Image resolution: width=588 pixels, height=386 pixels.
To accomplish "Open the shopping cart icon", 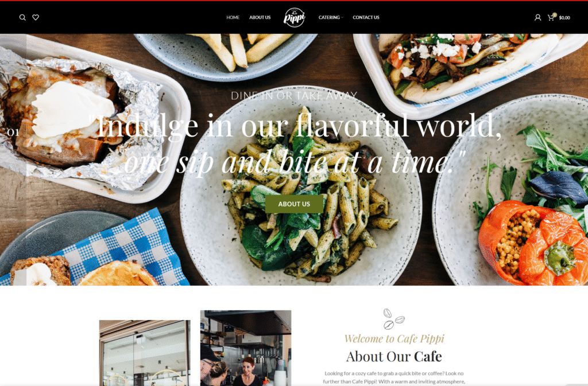I will (x=551, y=18).
